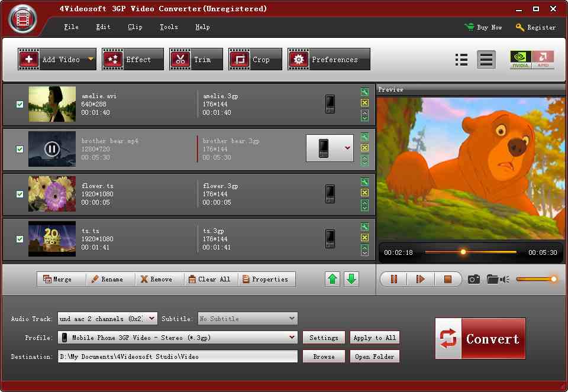Click the yellow remove icon in brother bear row
Image resolution: width=568 pixels, height=392 pixels.
pyautogui.click(x=365, y=148)
